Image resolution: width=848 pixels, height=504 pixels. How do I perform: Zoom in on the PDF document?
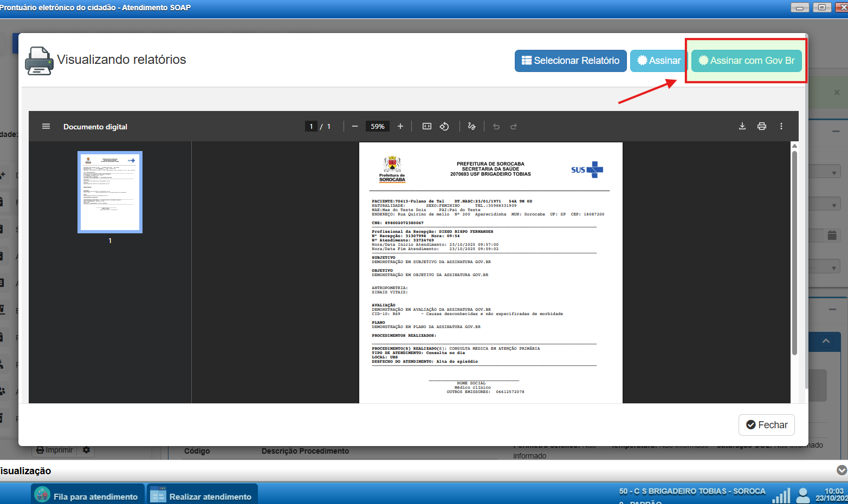[400, 127]
